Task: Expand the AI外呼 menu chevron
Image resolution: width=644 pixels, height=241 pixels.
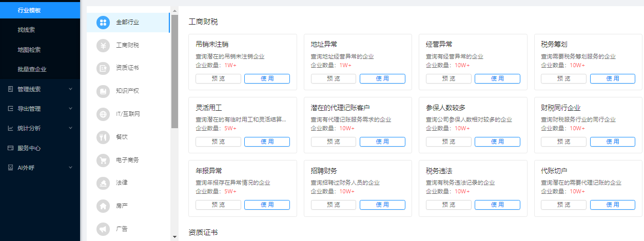Action: click(x=71, y=168)
